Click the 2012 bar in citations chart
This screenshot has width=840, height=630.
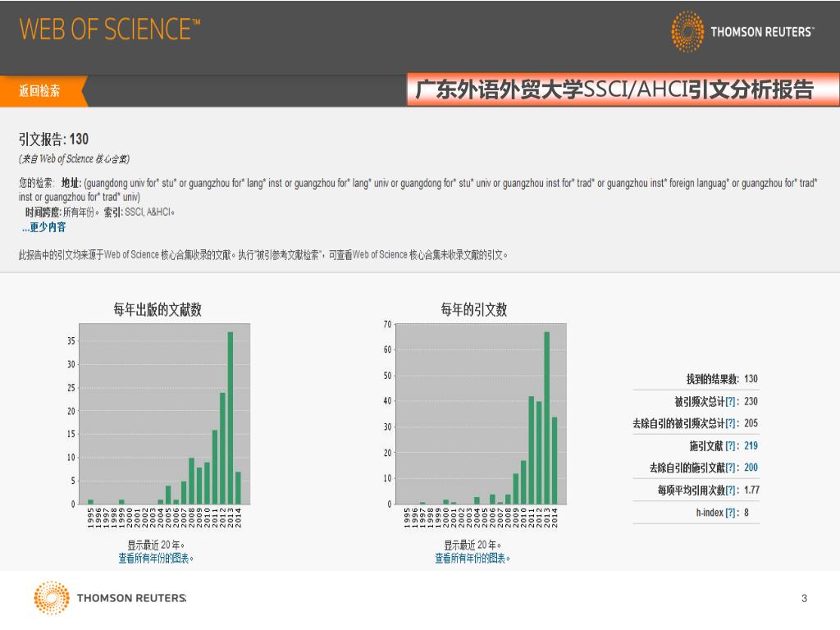[x=539, y=453]
